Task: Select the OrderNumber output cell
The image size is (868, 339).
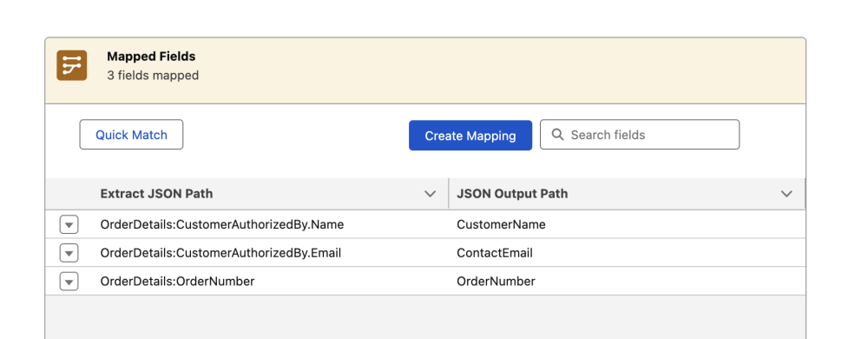Action: pos(496,282)
